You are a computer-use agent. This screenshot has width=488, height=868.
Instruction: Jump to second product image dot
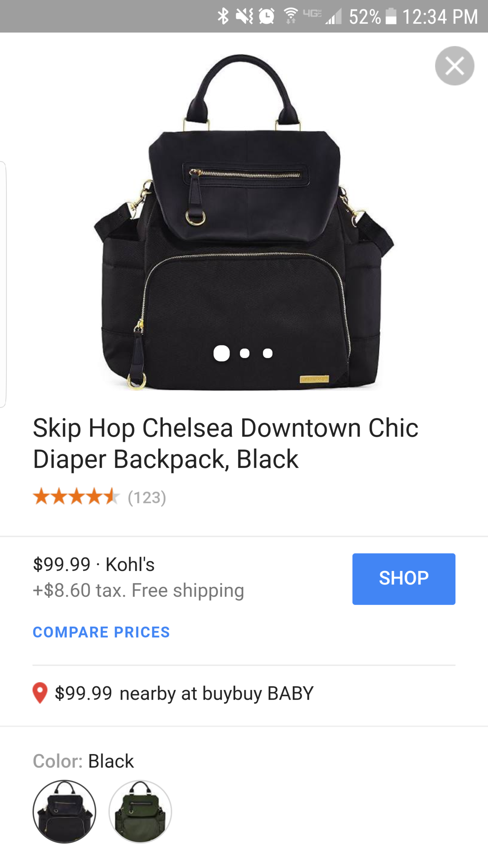point(245,353)
